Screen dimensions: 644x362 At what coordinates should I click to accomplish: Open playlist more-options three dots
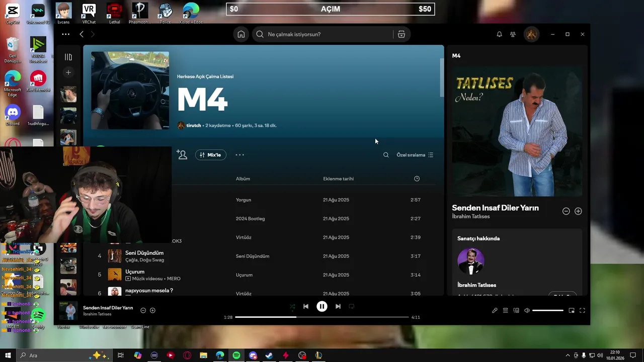point(239,155)
